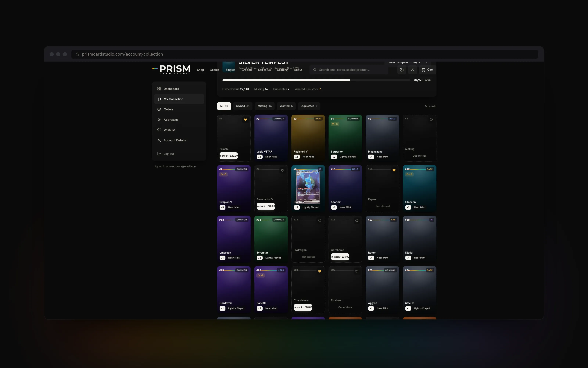
Task: Open the Regieleki V card
Action: 308,138
